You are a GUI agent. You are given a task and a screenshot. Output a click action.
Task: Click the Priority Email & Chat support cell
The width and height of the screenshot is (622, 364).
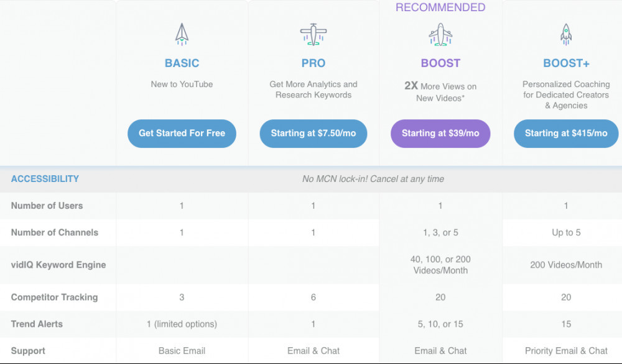pos(566,350)
